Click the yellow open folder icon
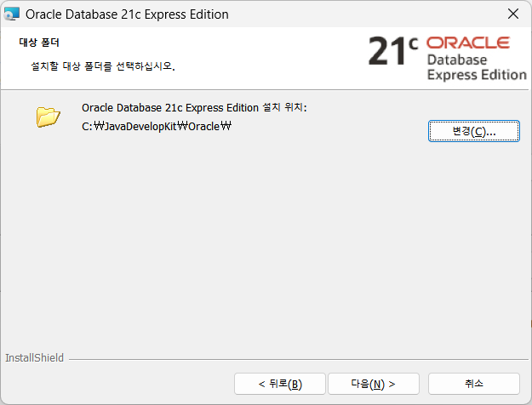The width and height of the screenshot is (532, 405). [49, 117]
